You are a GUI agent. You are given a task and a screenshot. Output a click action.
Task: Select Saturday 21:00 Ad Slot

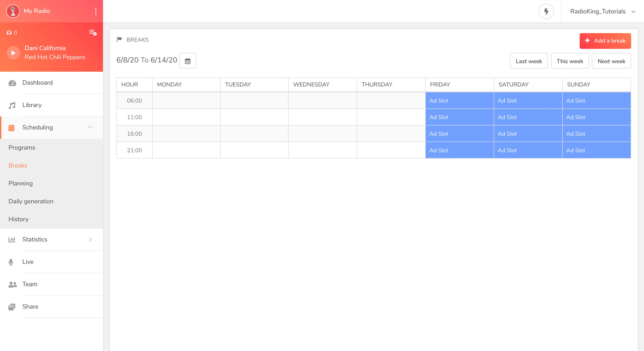click(x=528, y=150)
